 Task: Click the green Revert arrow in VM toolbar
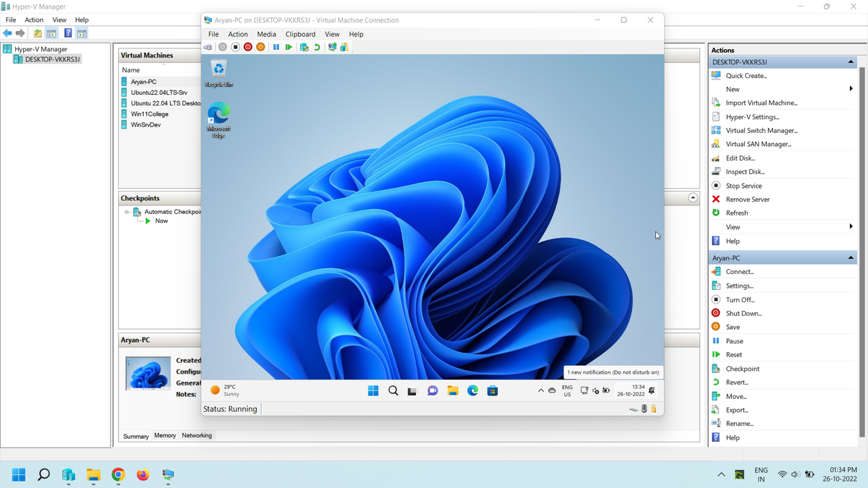pos(317,47)
